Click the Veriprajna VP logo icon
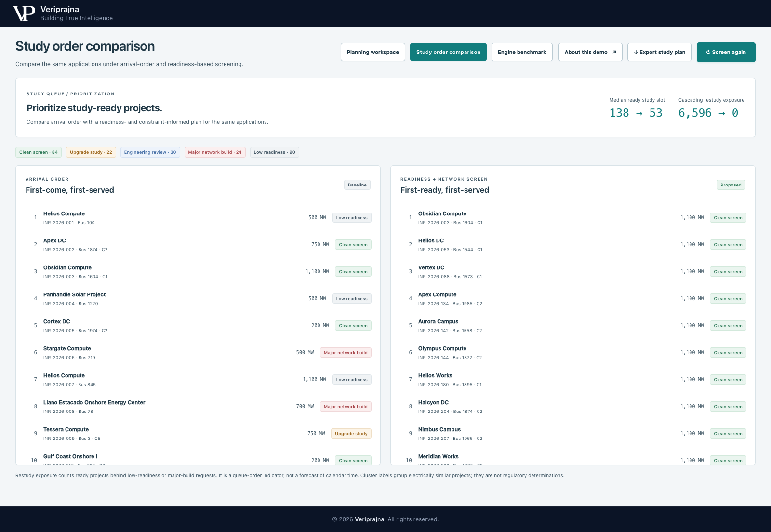 click(24, 13)
